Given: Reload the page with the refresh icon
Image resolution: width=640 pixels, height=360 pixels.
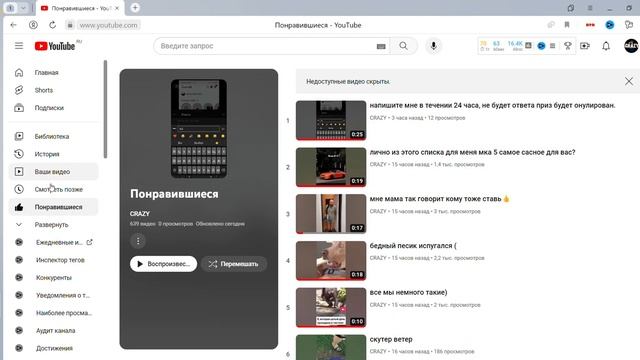Looking at the screenshot, I should click(x=53, y=25).
